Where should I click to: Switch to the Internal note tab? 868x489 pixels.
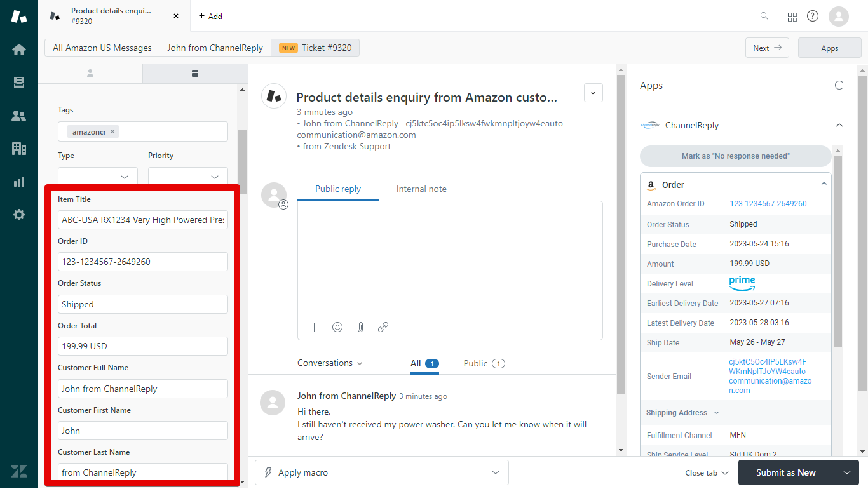click(421, 189)
